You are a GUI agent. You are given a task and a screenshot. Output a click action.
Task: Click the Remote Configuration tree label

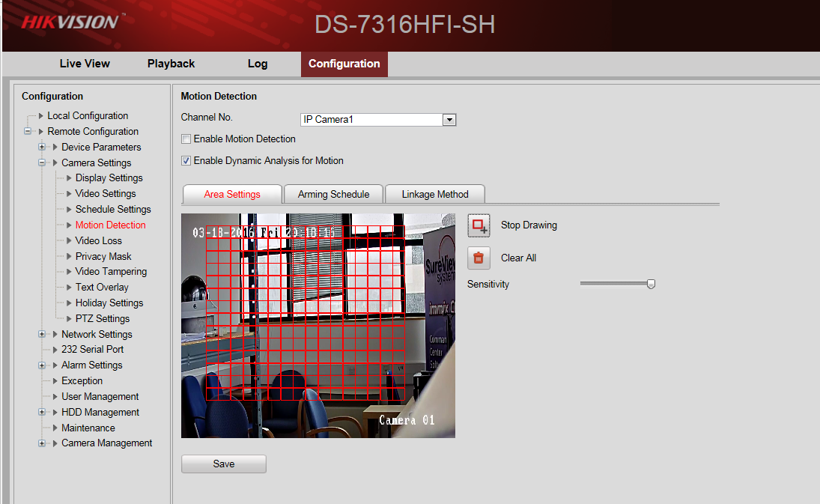93,131
